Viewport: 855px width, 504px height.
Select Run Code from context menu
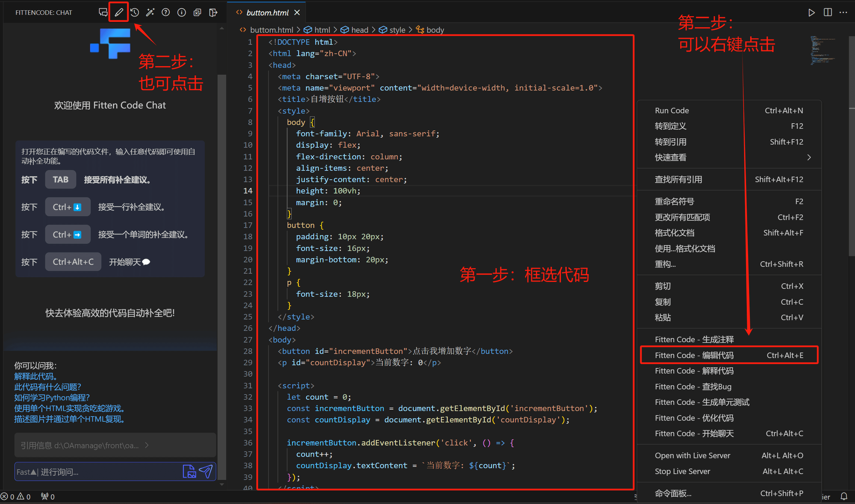click(x=729, y=111)
